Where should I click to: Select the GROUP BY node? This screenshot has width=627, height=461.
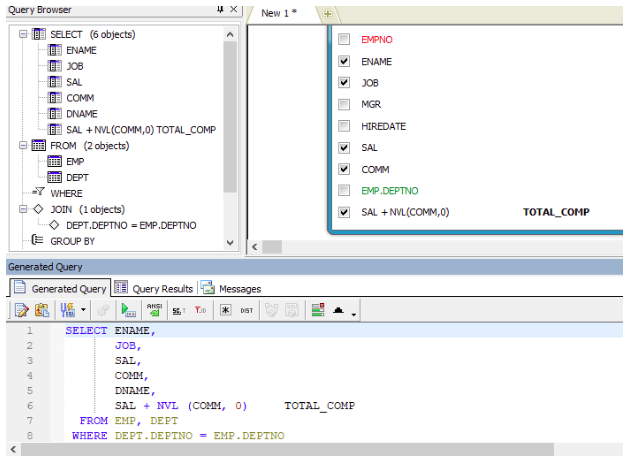[72, 241]
